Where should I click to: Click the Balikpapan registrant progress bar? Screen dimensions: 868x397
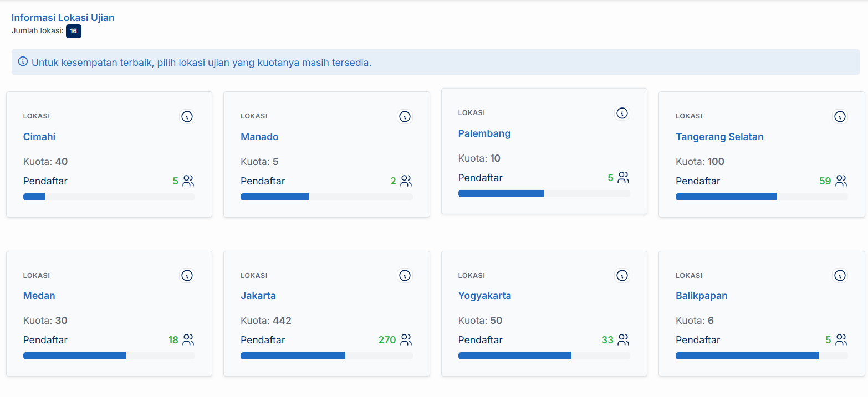pos(761,355)
